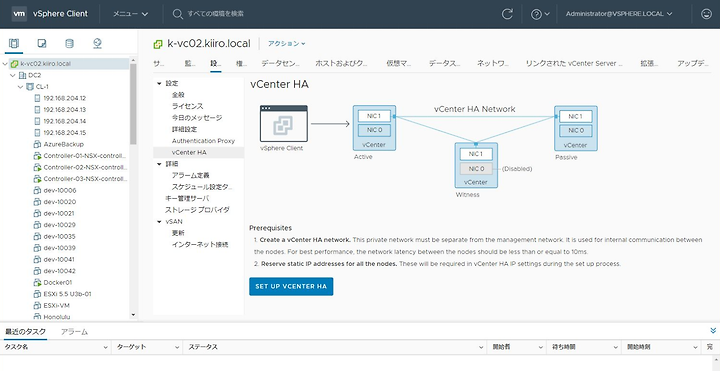Click the Active vCenter node in the diagram
720x371 pixels.
pos(374,128)
